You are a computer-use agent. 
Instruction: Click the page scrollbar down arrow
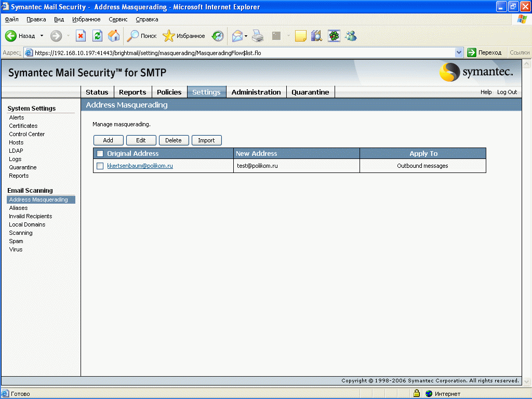click(x=527, y=382)
